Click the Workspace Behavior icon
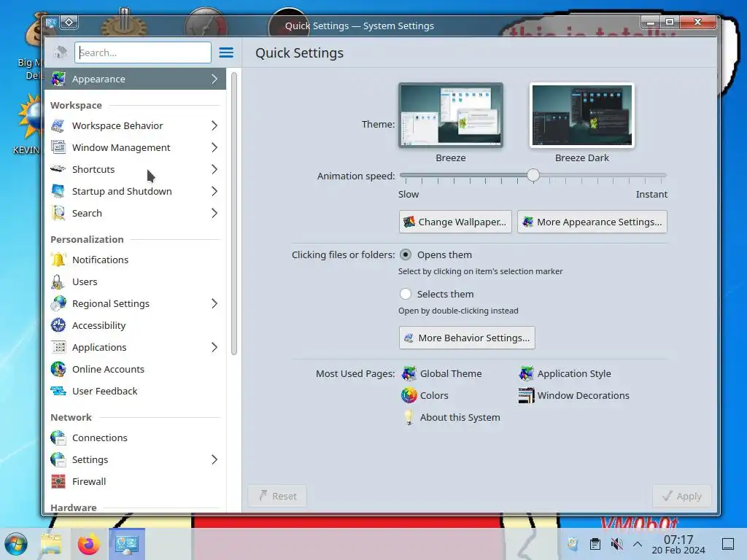This screenshot has height=560, width=747. [x=58, y=125]
